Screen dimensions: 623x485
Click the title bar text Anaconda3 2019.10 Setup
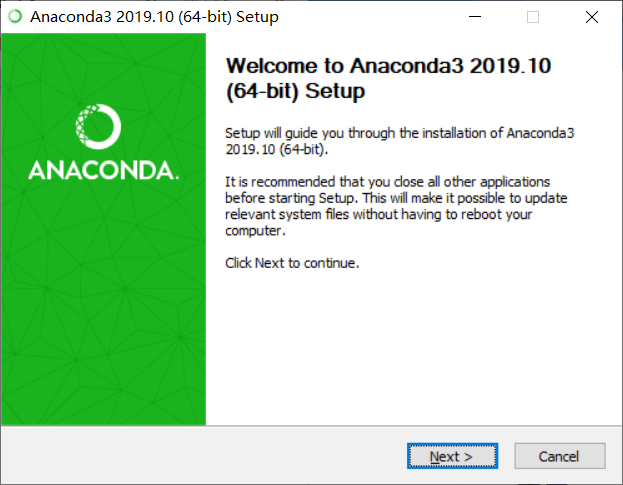click(154, 17)
